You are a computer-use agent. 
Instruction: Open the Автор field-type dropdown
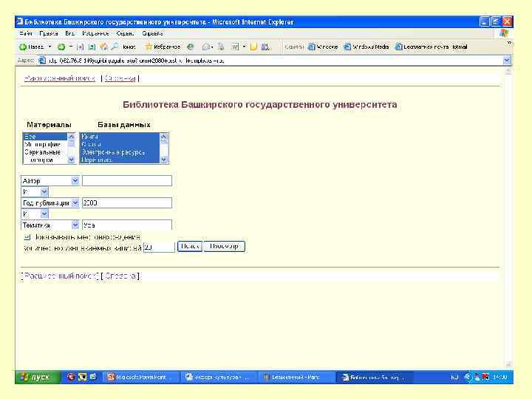click(50, 181)
